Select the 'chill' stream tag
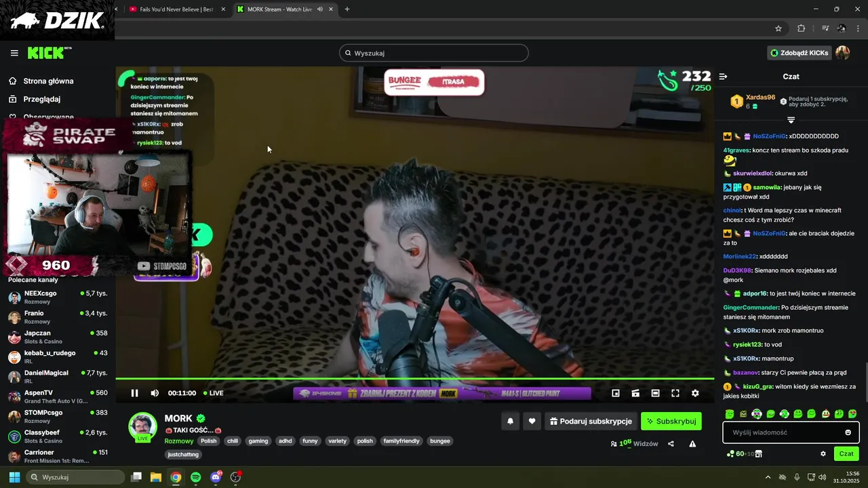This screenshot has width=868, height=488. click(x=233, y=441)
